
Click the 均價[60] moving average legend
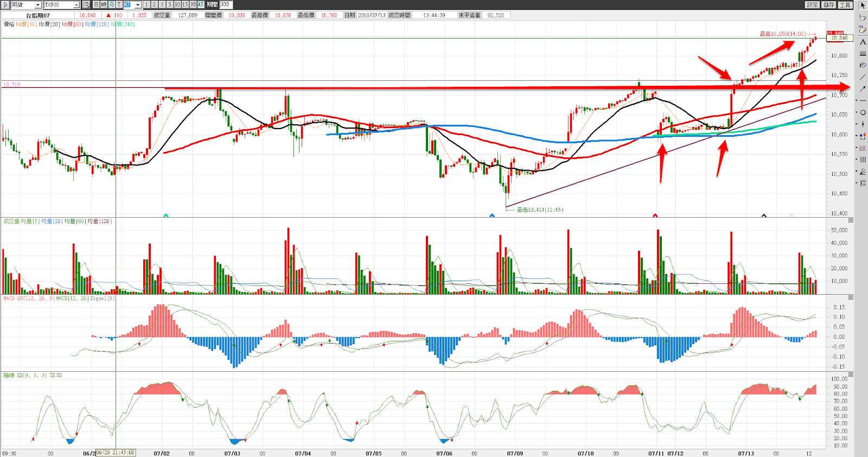pos(72,24)
